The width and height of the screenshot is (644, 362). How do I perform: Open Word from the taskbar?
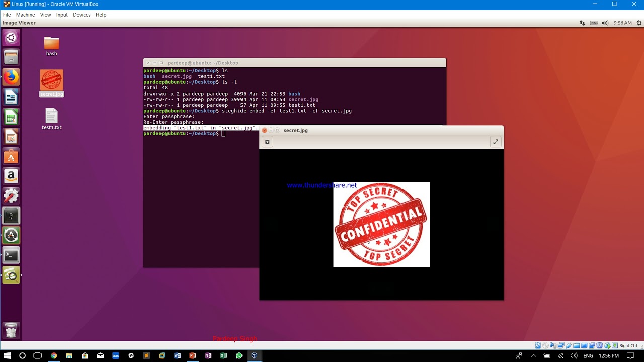[x=177, y=355]
